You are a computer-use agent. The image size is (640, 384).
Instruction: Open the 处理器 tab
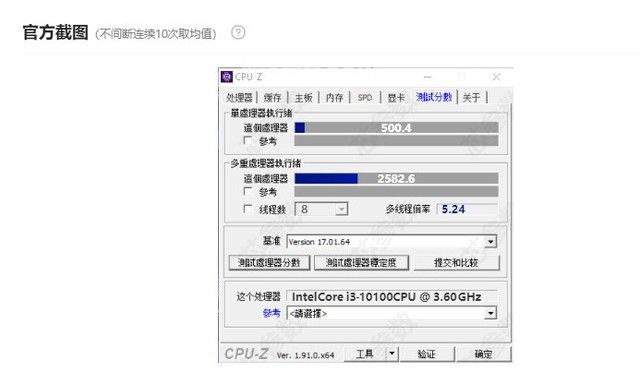[x=240, y=98]
